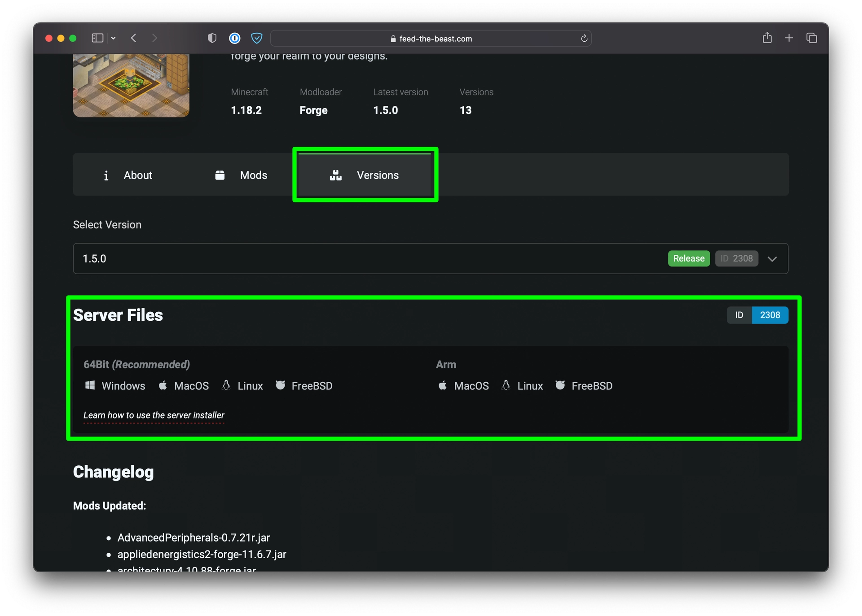Click the Versions tab label
Screen dimensions: 862x616
[378, 175]
